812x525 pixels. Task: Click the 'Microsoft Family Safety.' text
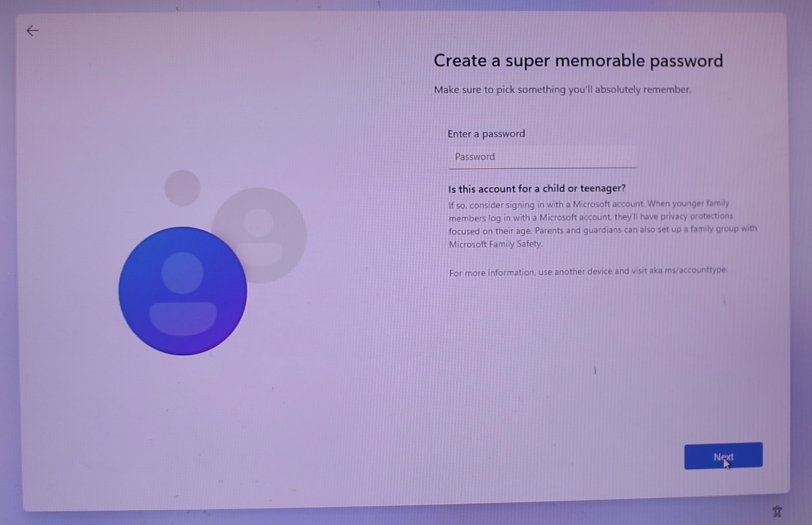495,244
